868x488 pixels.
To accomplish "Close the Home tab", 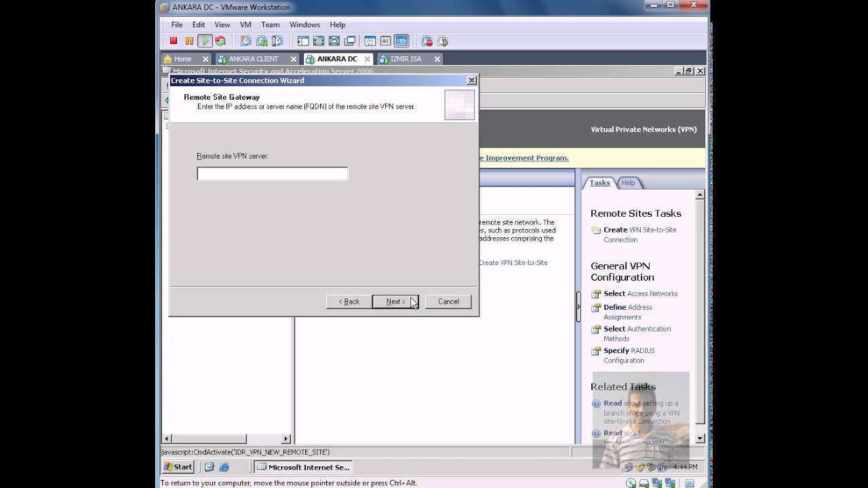I will [205, 59].
